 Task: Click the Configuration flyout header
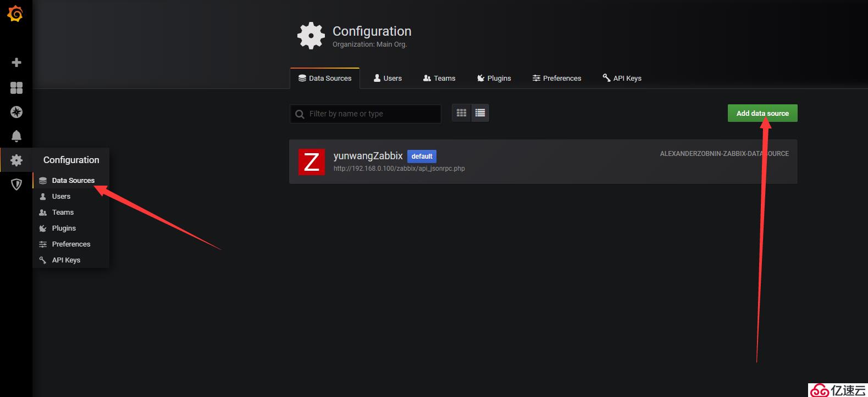point(71,160)
